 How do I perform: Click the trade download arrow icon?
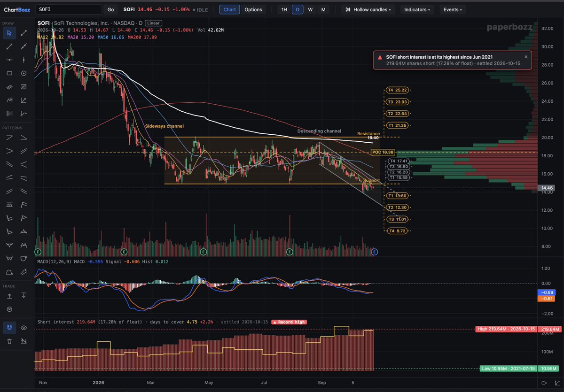coord(23,296)
